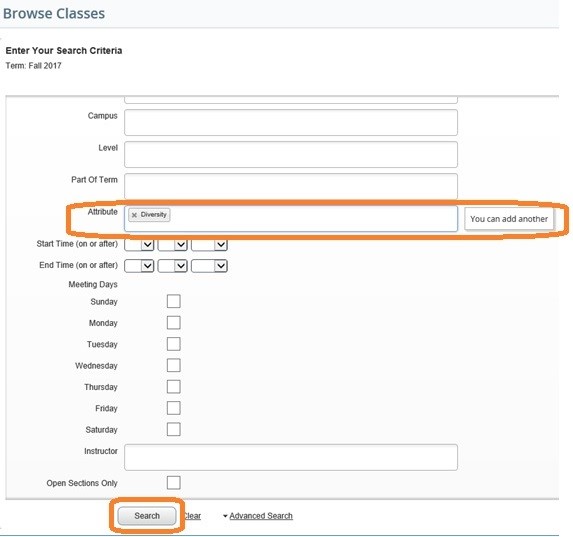Viewport: 573px width, 537px height.
Task: Click the Instructor input field
Action: pos(291,457)
